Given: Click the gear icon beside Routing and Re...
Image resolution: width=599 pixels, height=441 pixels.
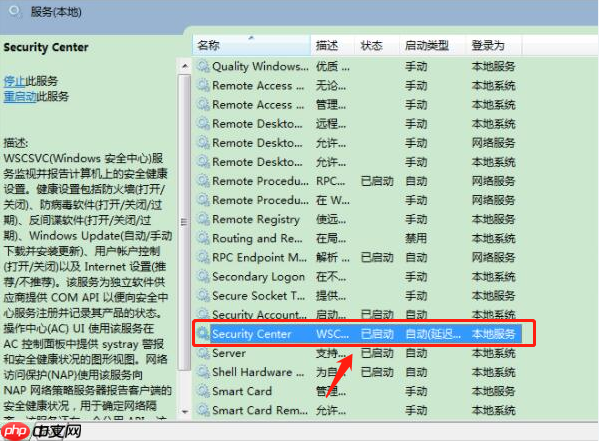Looking at the screenshot, I should click(x=203, y=238).
